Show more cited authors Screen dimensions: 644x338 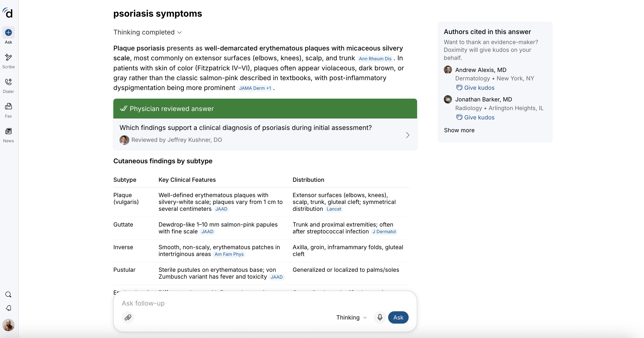pos(459,130)
